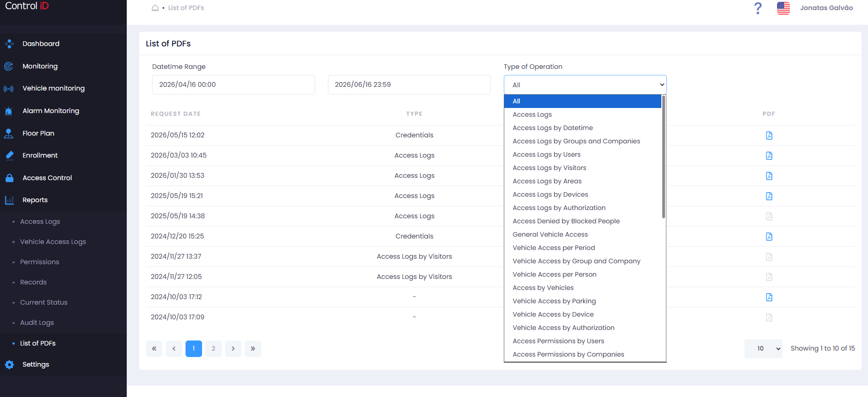Open Dashboard in the sidebar

(x=41, y=44)
